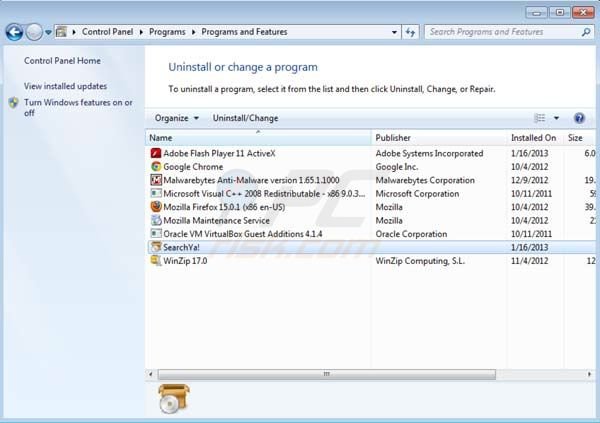Click the WinZip 17.0 icon

click(x=156, y=261)
